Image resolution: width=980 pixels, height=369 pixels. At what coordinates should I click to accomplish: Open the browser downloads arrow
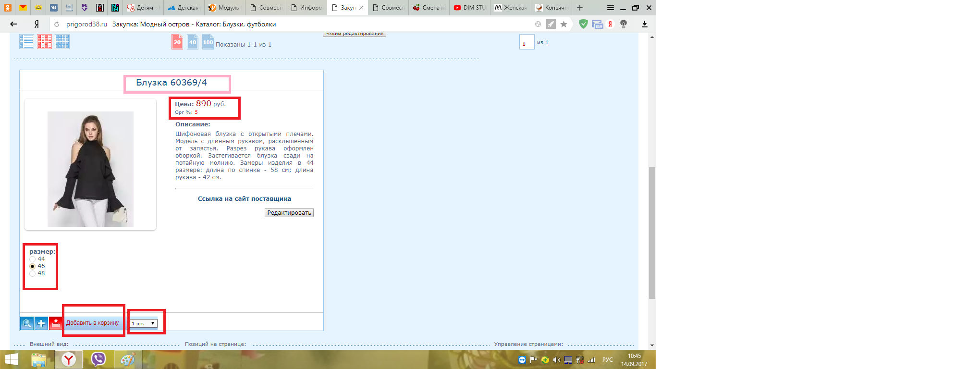tap(645, 24)
